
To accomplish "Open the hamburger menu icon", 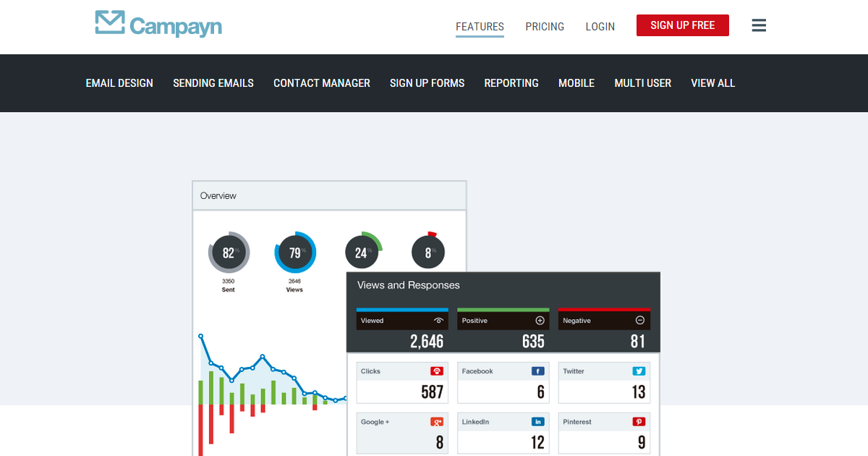I will coord(759,26).
